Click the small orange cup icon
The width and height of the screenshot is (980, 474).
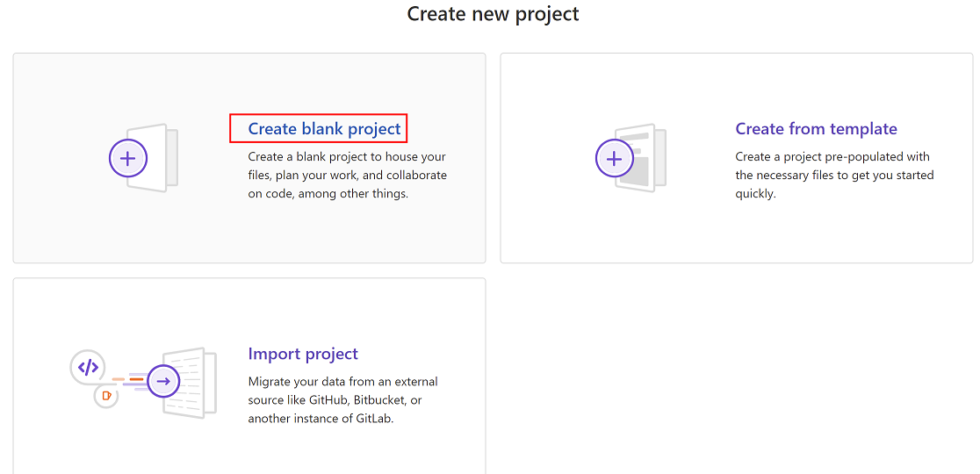point(106,396)
